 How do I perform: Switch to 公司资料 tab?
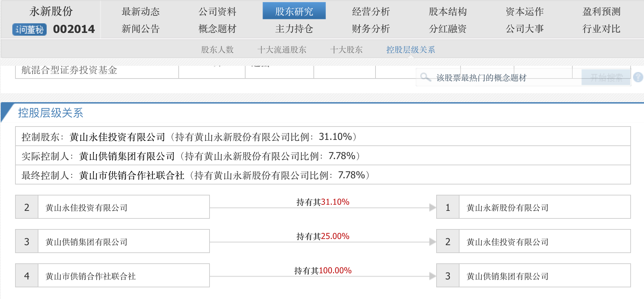pos(217,12)
